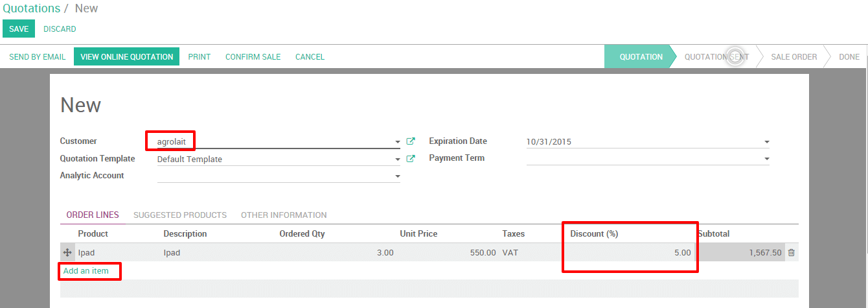The height and width of the screenshot is (308, 868).
Task: Expand the Quotation Template dropdown
Action: (397, 160)
